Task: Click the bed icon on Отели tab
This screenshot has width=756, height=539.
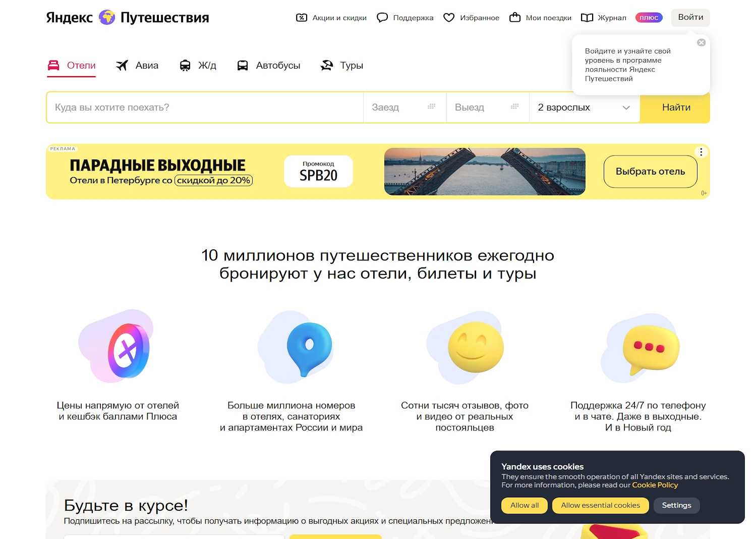Action: pos(53,65)
